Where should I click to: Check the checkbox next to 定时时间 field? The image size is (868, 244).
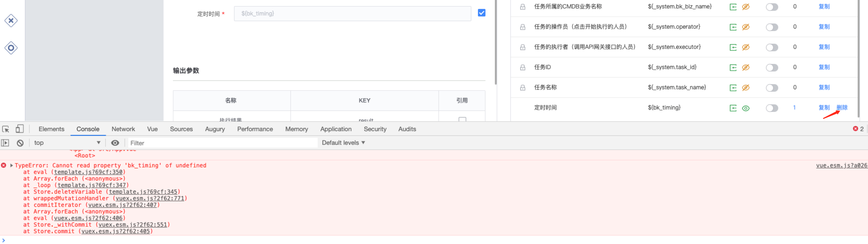(481, 13)
